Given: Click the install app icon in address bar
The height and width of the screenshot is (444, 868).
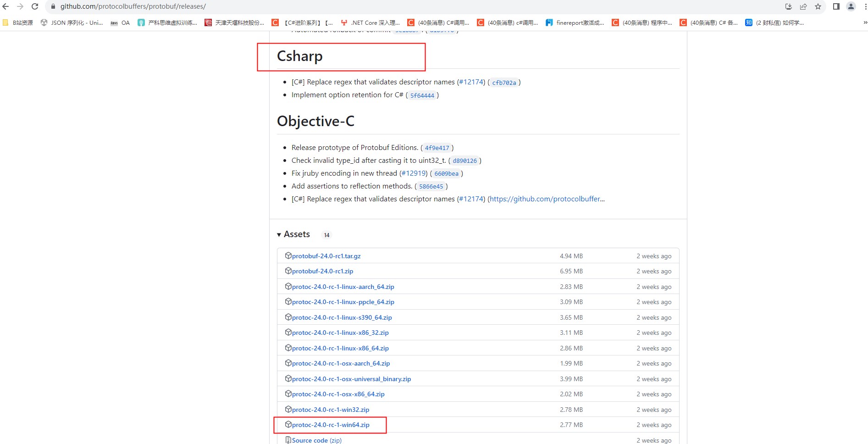Looking at the screenshot, I should [789, 6].
